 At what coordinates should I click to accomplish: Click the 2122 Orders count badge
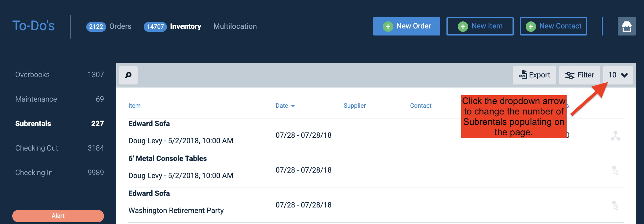(x=96, y=27)
